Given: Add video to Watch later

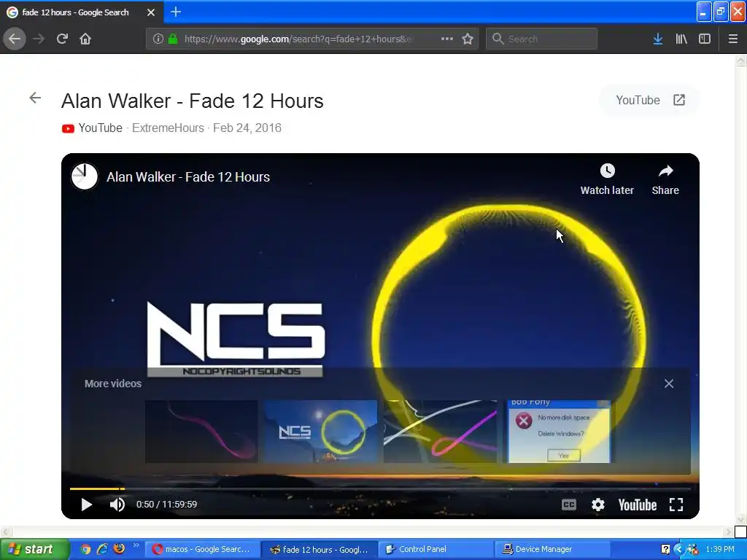Looking at the screenshot, I should click(x=607, y=179).
